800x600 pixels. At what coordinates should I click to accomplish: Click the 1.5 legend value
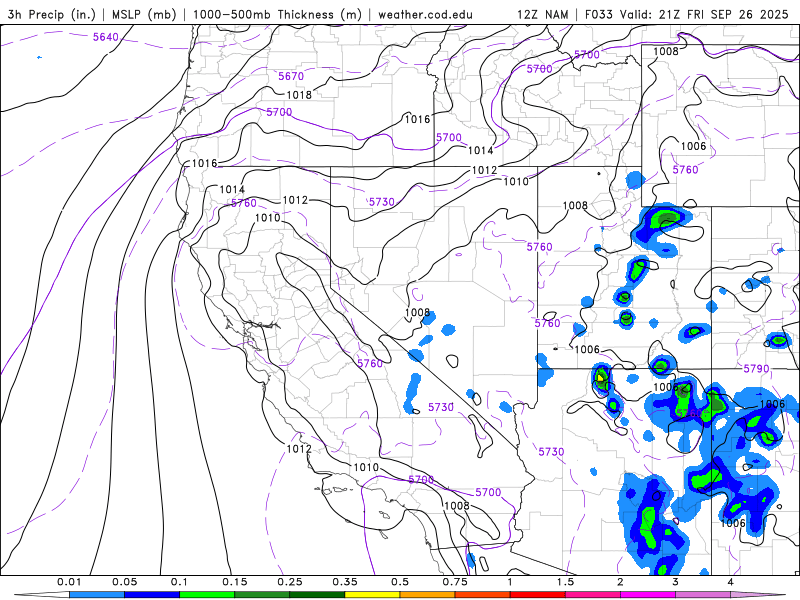(x=565, y=582)
